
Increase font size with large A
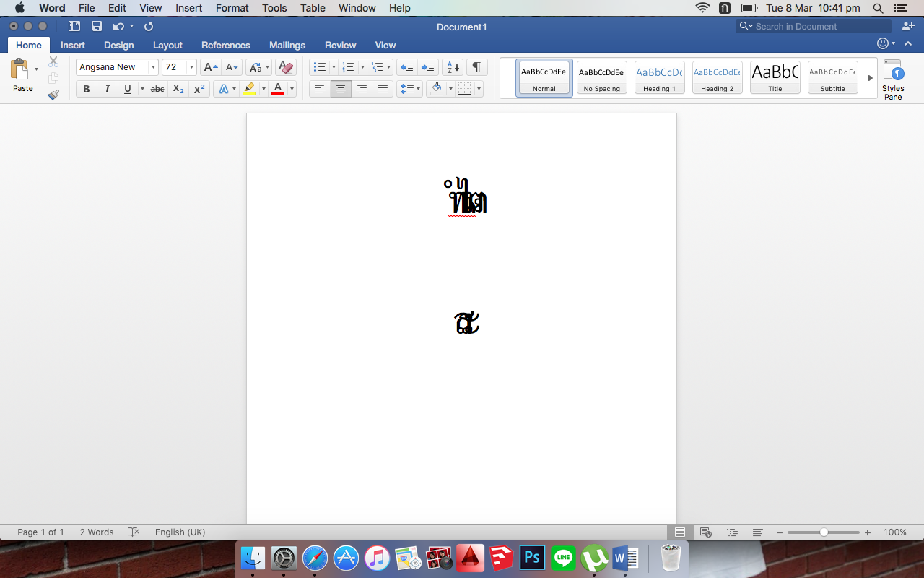tap(210, 67)
